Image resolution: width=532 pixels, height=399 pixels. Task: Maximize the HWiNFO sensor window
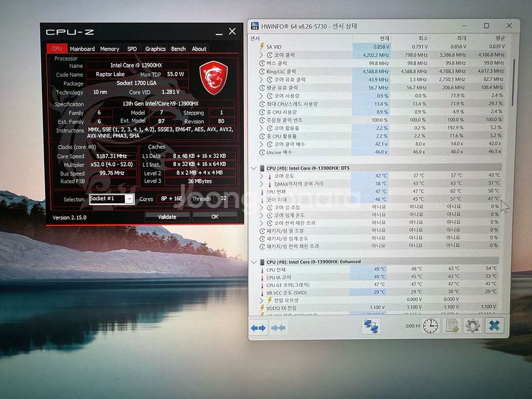click(x=486, y=26)
